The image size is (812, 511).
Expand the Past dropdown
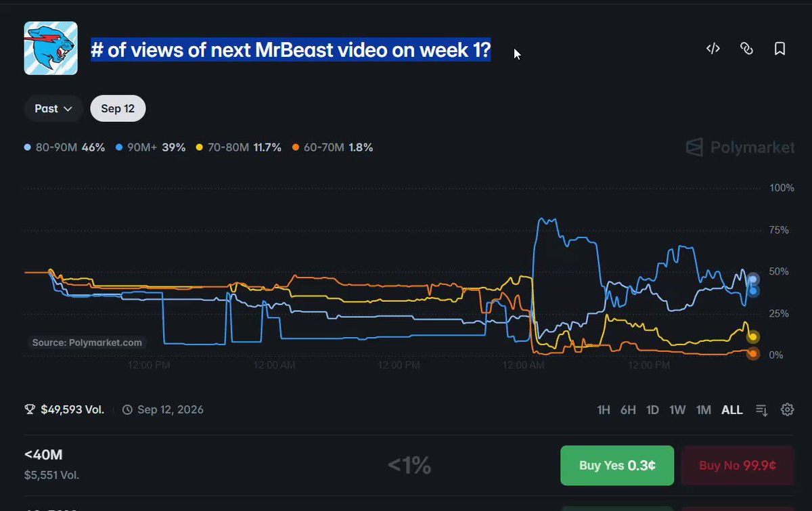pyautogui.click(x=54, y=108)
